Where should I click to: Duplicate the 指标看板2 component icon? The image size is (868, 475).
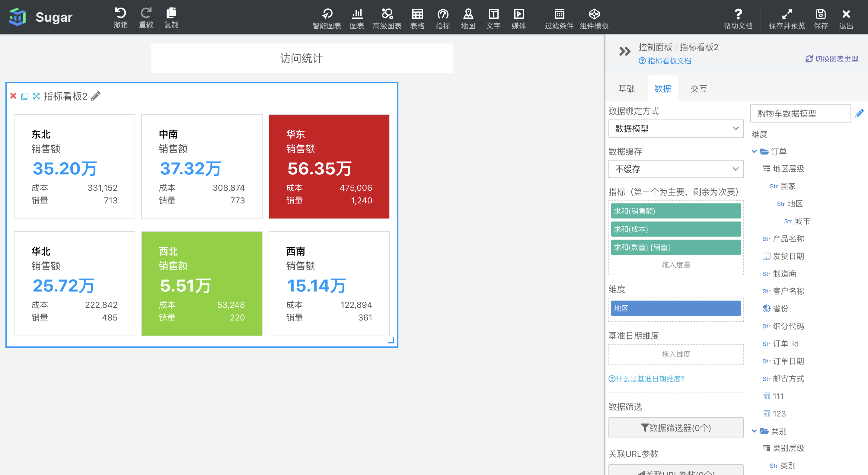(25, 96)
